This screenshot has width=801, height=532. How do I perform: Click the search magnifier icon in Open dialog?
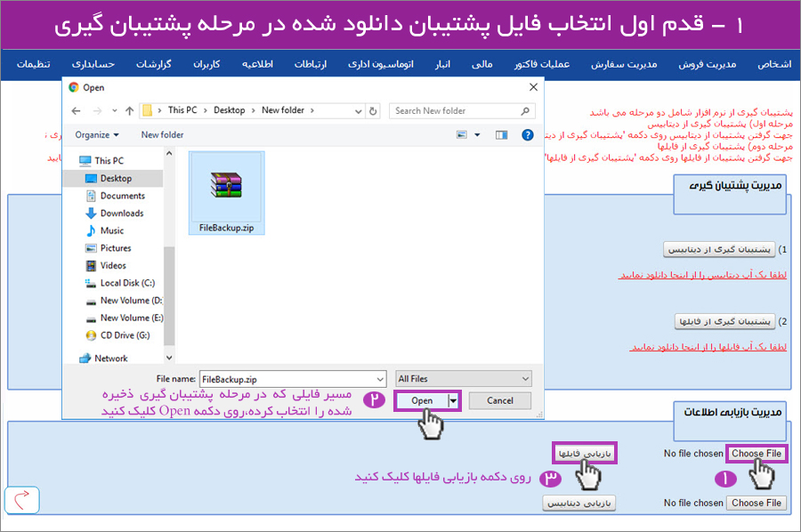(525, 111)
